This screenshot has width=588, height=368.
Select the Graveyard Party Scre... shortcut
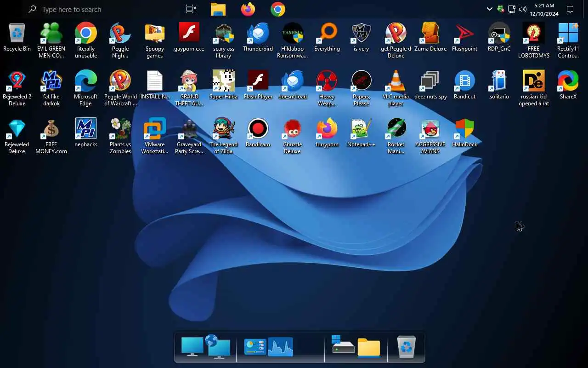tap(189, 136)
